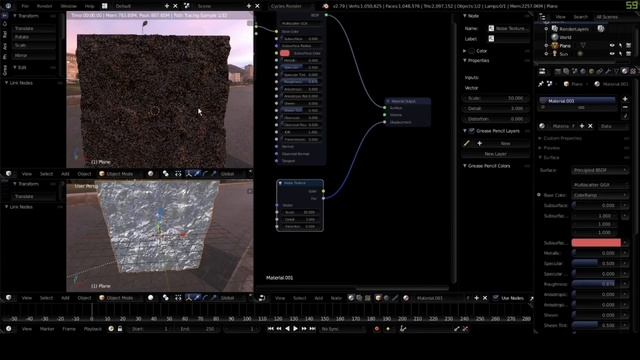
Task: Open Surface shader Principled BSDF dropdown
Action: [x=600, y=170]
